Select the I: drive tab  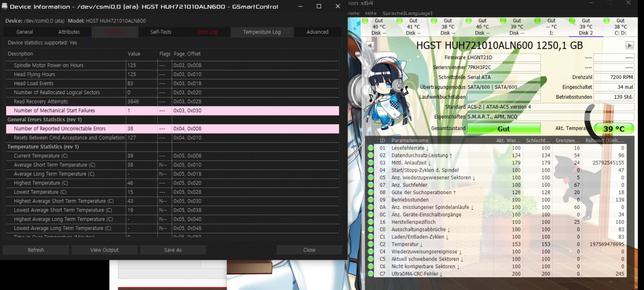pyautogui.click(x=551, y=26)
